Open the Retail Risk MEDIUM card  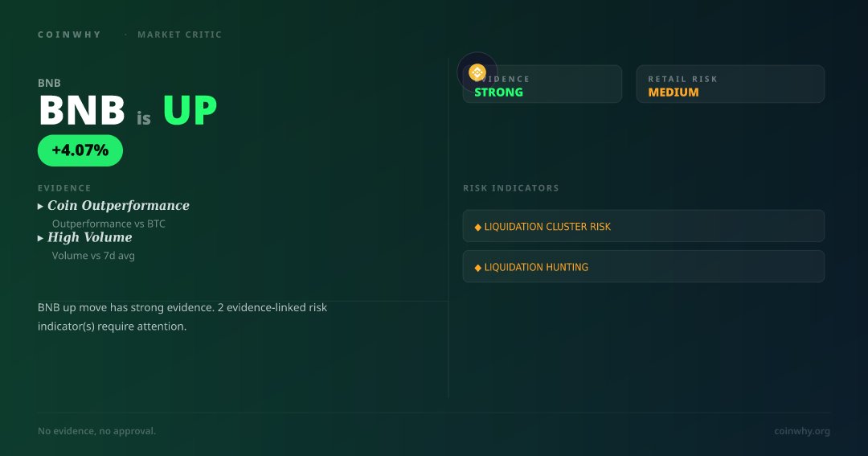[730, 84]
